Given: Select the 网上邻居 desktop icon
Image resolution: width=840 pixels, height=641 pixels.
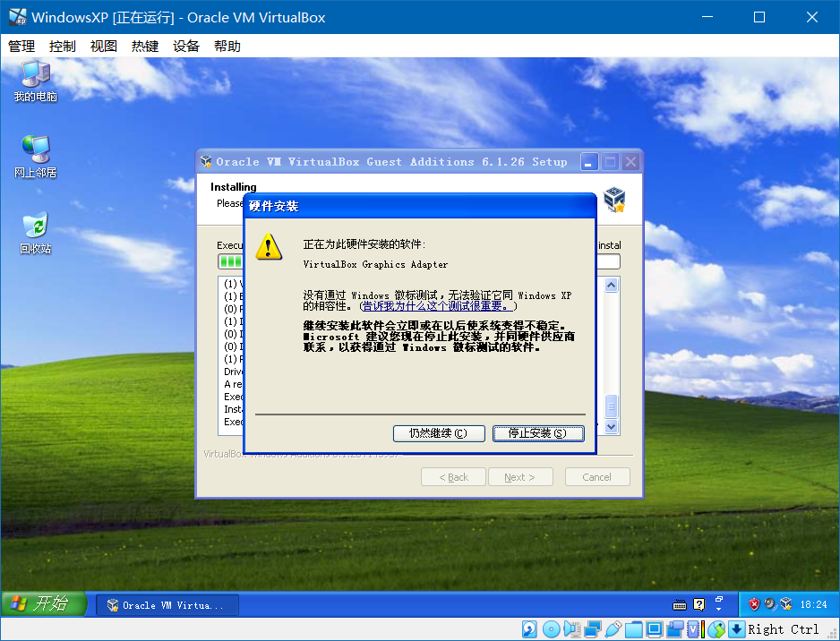Looking at the screenshot, I should coord(35,157).
